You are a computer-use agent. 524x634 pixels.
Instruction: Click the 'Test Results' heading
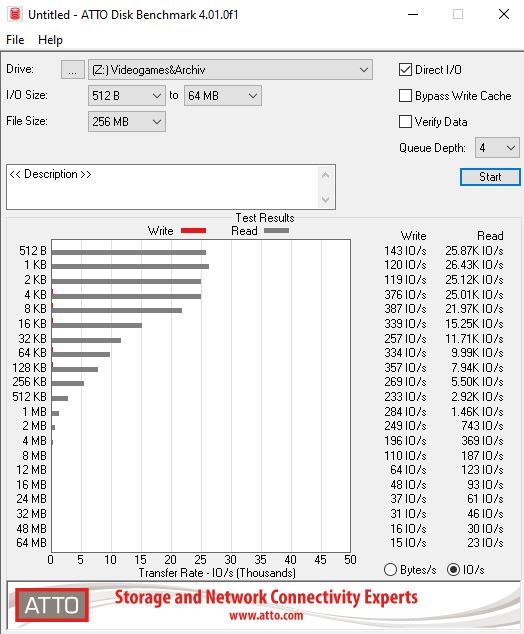coord(265,218)
